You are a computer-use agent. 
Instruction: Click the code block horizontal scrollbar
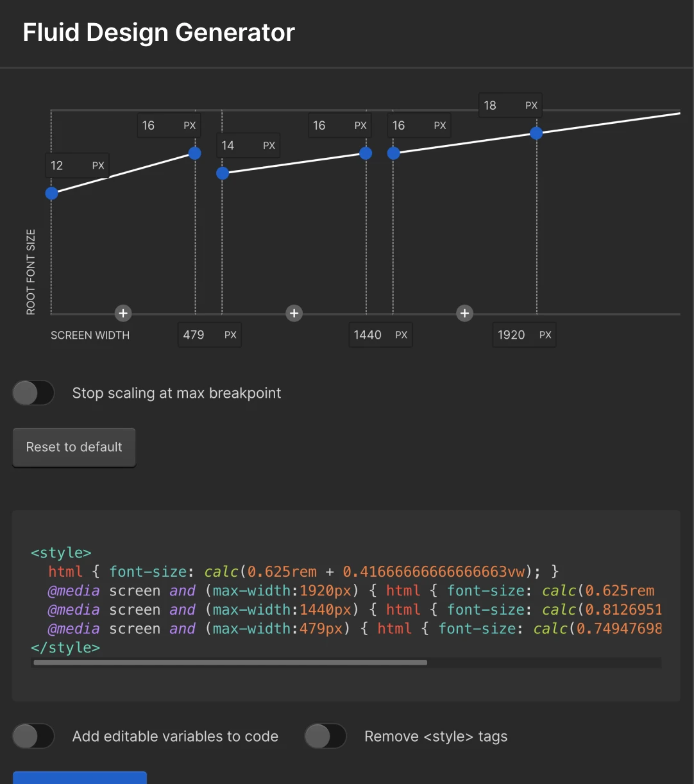point(231,663)
